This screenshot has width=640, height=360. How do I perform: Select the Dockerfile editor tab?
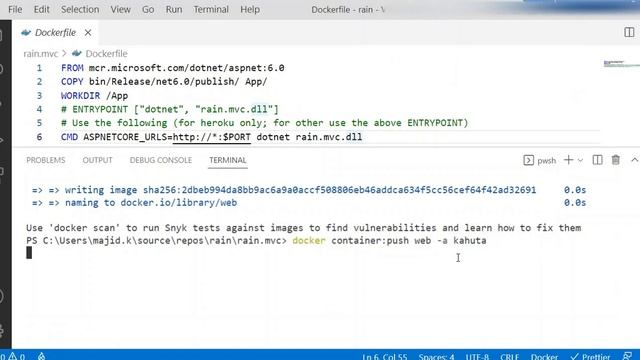pos(56,32)
